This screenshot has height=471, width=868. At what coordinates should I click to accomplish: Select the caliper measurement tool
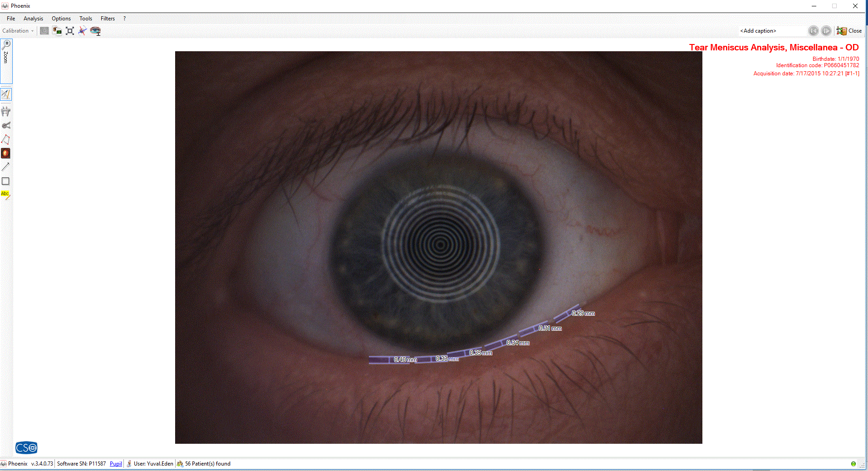pyautogui.click(x=6, y=111)
